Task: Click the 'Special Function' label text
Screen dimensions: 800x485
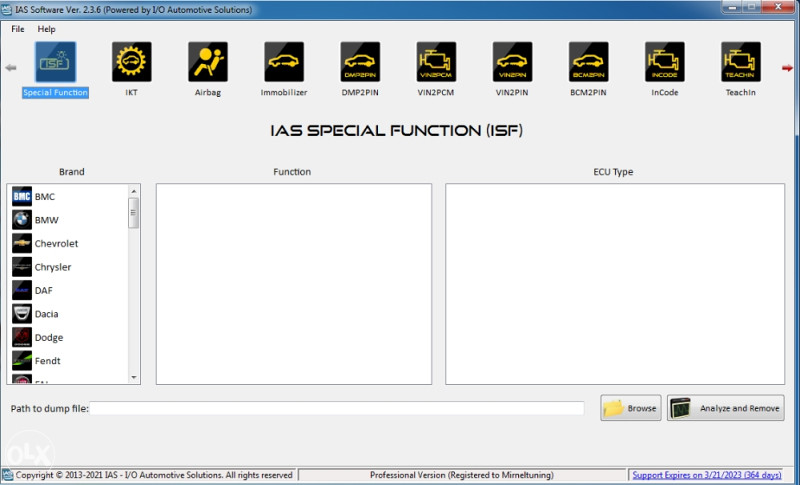Action: pos(55,92)
